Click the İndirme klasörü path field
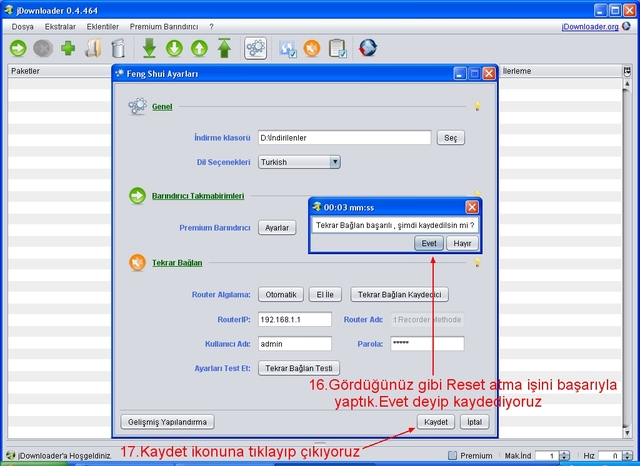This screenshot has height=466, width=640. coord(344,138)
